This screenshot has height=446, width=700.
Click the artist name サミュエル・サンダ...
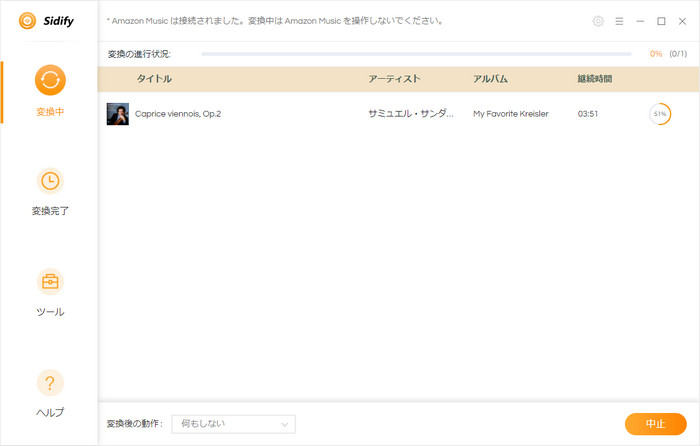click(411, 114)
